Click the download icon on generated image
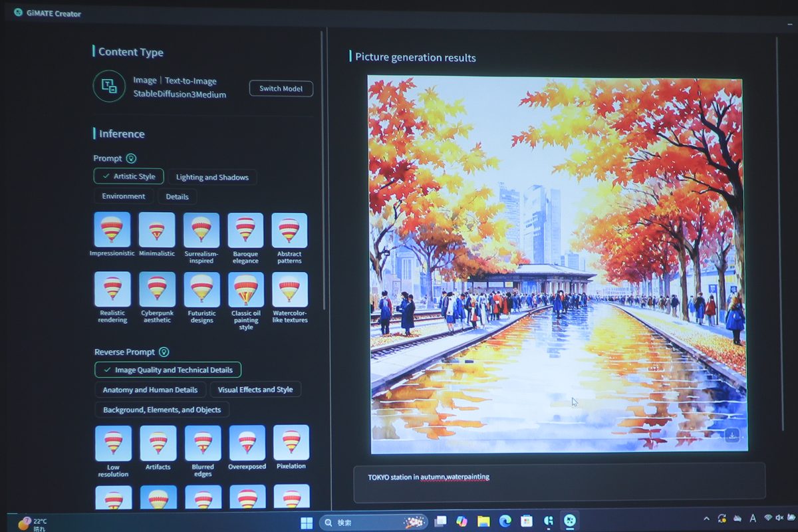 point(731,436)
